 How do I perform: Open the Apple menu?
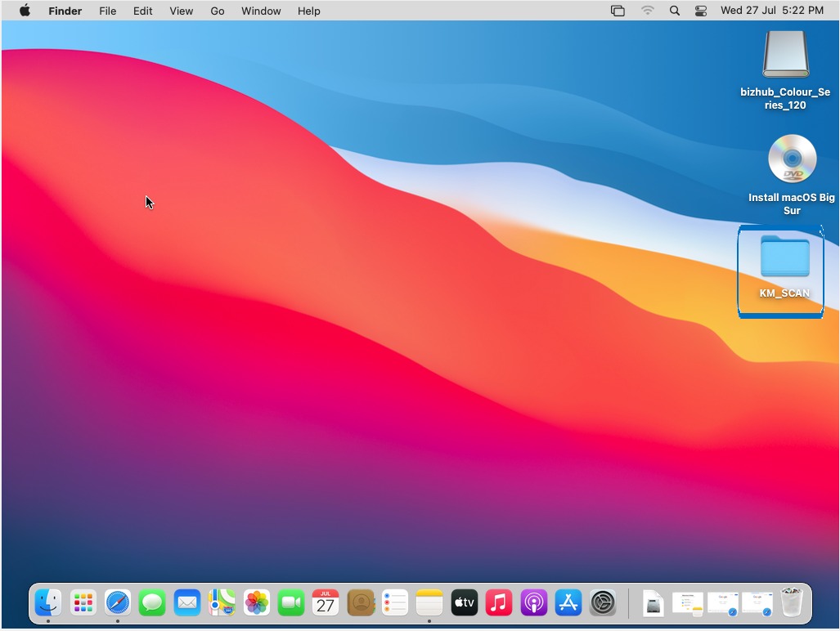point(25,11)
